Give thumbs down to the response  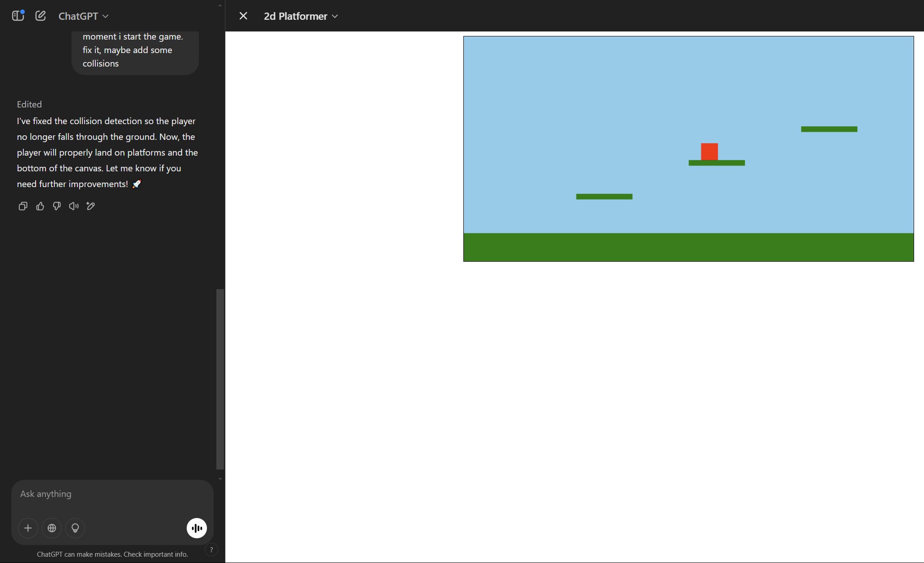click(x=57, y=206)
